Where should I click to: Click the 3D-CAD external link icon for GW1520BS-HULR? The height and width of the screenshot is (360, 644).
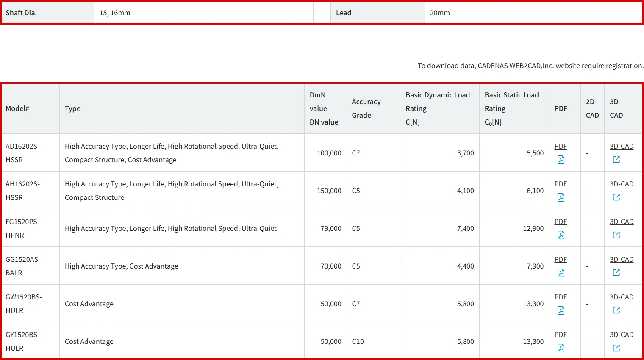point(616,310)
